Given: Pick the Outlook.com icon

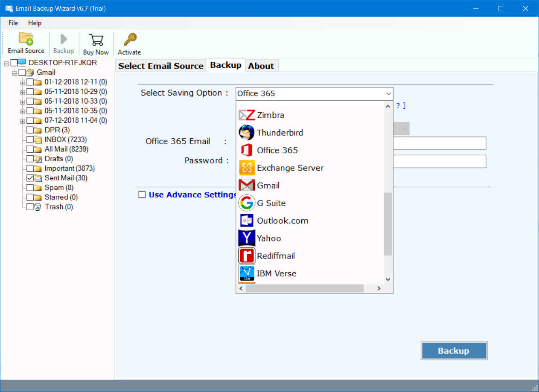Looking at the screenshot, I should [x=247, y=221].
